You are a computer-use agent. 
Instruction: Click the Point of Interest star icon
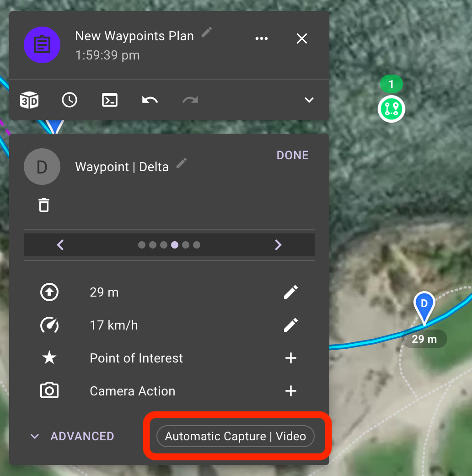[49, 357]
